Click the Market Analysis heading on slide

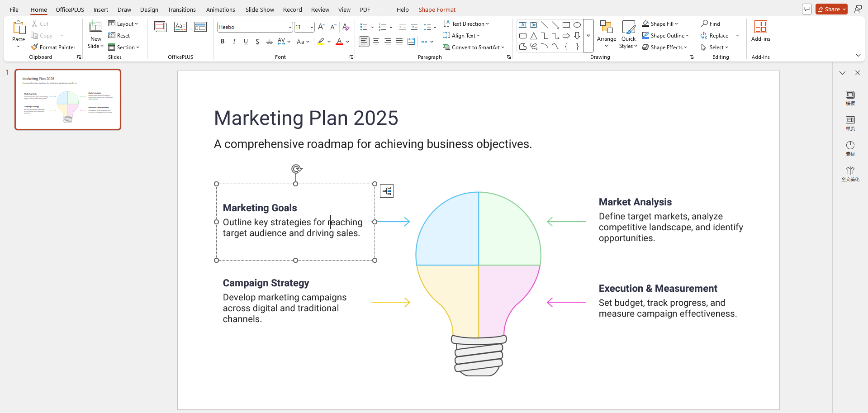pyautogui.click(x=635, y=202)
